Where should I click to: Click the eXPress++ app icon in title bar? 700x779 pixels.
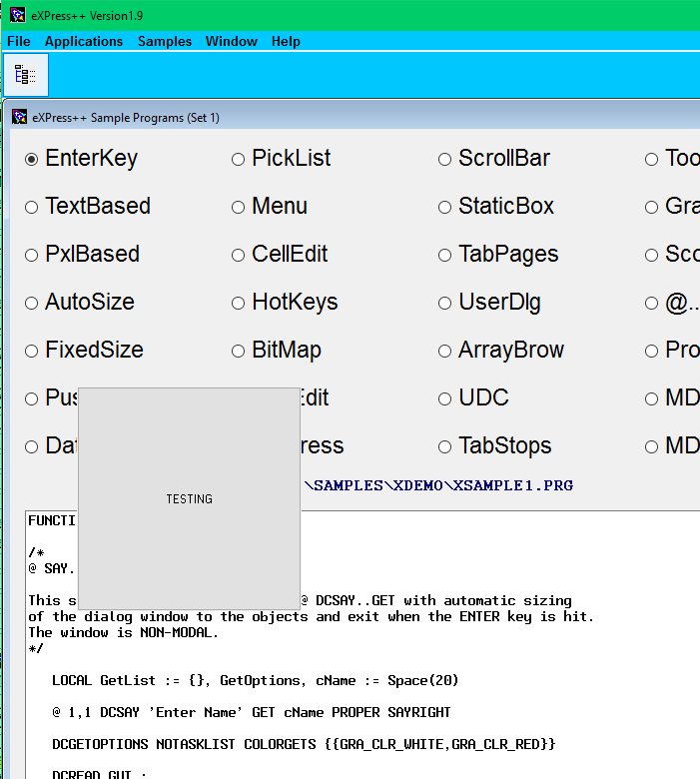[17, 15]
